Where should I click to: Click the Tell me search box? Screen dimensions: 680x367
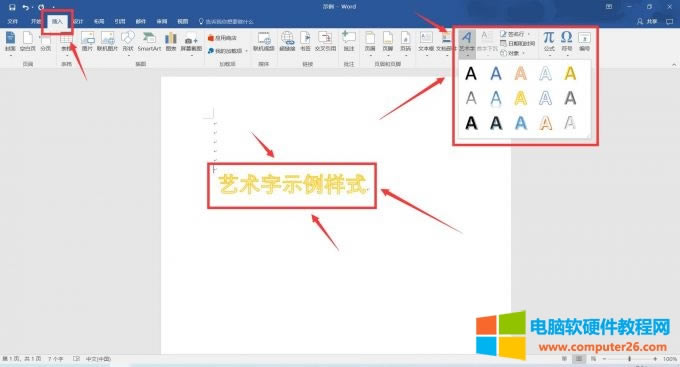pos(226,21)
